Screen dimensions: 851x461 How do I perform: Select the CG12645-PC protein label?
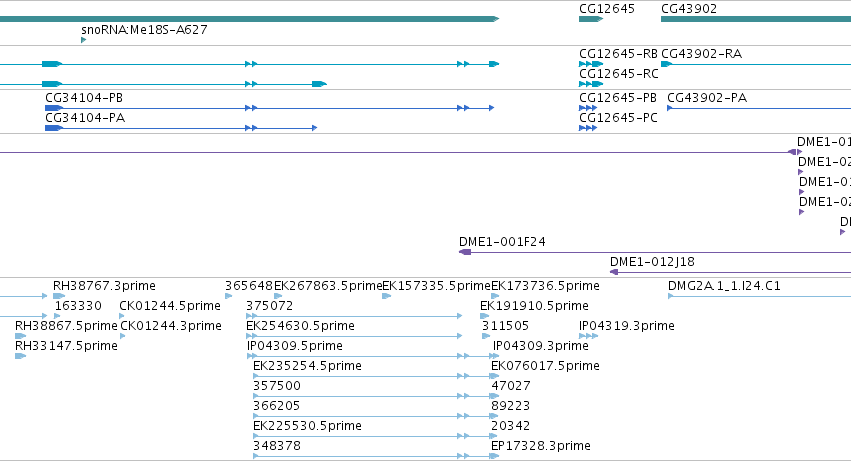tap(618, 118)
